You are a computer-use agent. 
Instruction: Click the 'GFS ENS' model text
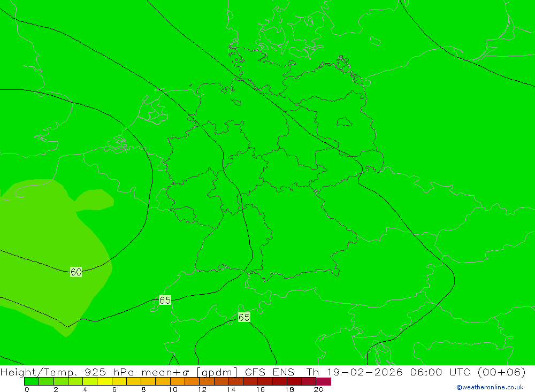click(270, 372)
